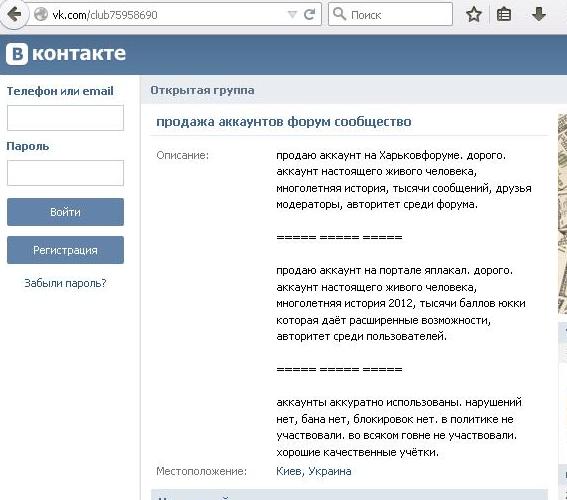Click the ВКонтакте logo
This screenshot has width=567, height=500.
pos(66,54)
